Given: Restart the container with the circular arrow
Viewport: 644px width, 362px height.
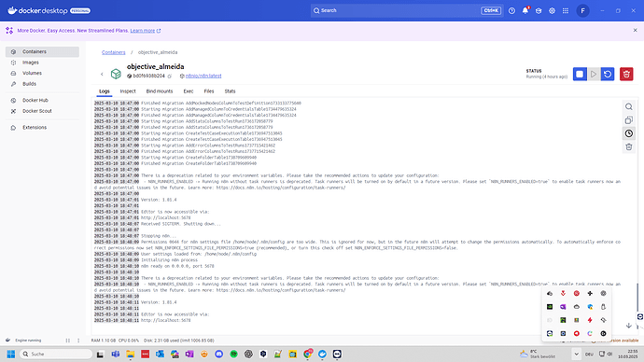Looking at the screenshot, I should (608, 75).
